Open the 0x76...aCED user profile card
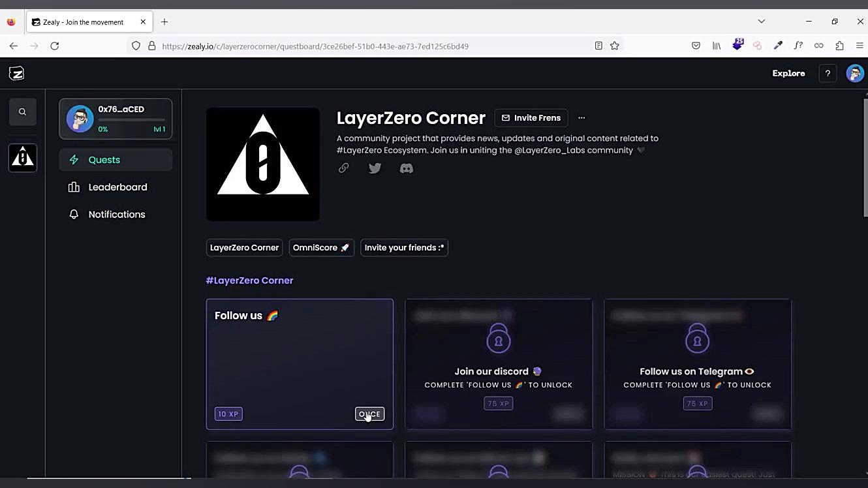868x488 pixels. (x=116, y=119)
